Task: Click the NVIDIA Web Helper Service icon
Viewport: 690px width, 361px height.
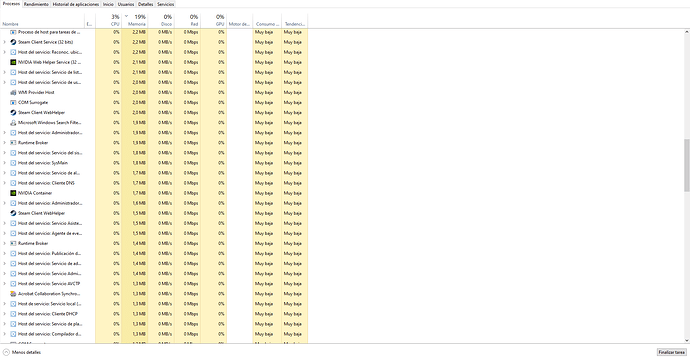Action: [13, 63]
